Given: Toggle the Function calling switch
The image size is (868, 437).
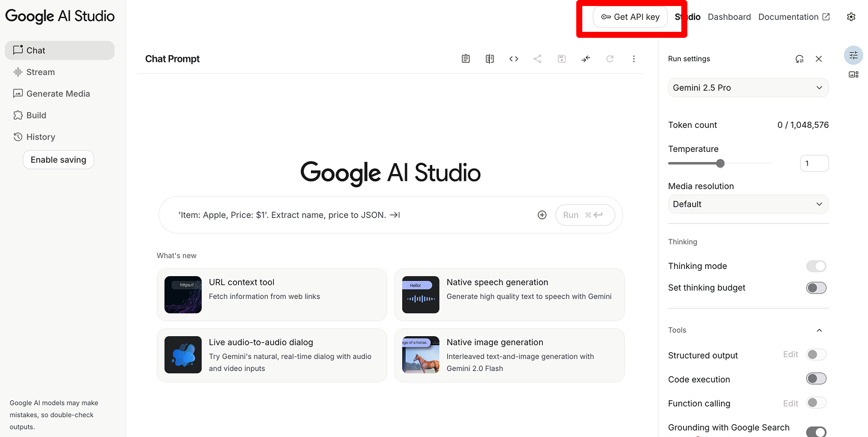Looking at the screenshot, I should pos(816,403).
